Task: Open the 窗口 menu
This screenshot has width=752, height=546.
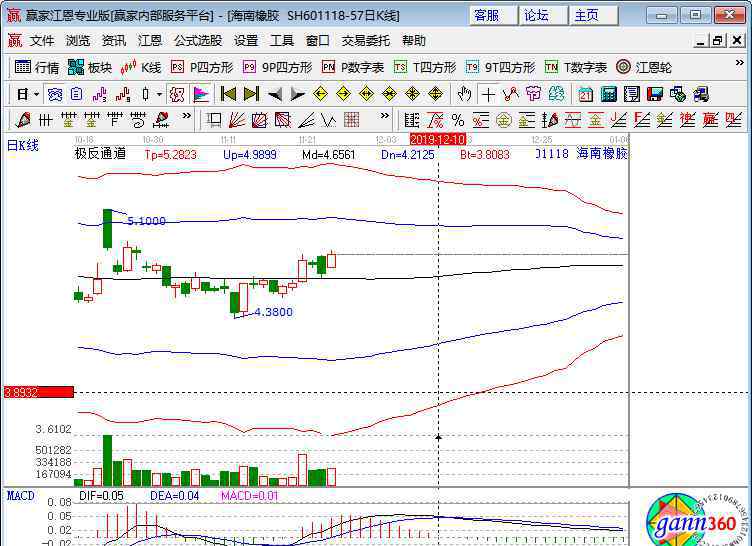Action: click(x=317, y=41)
